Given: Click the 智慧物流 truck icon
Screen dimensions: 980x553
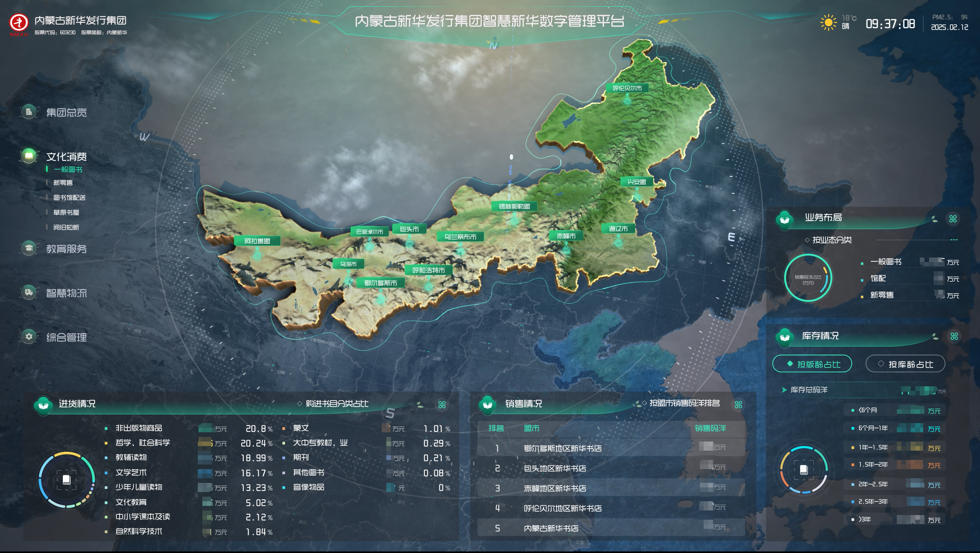Looking at the screenshot, I should pos(29,292).
